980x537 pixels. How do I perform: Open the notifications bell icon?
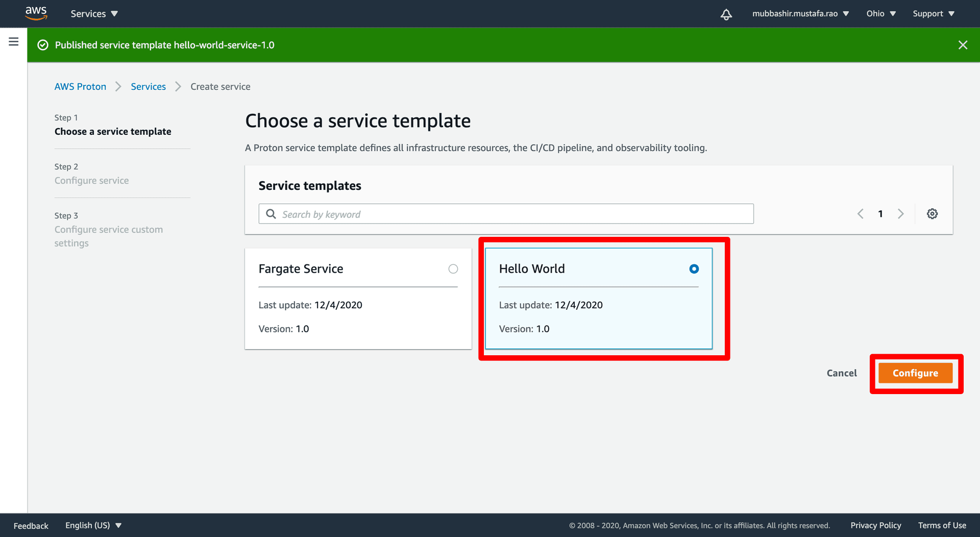pos(726,14)
